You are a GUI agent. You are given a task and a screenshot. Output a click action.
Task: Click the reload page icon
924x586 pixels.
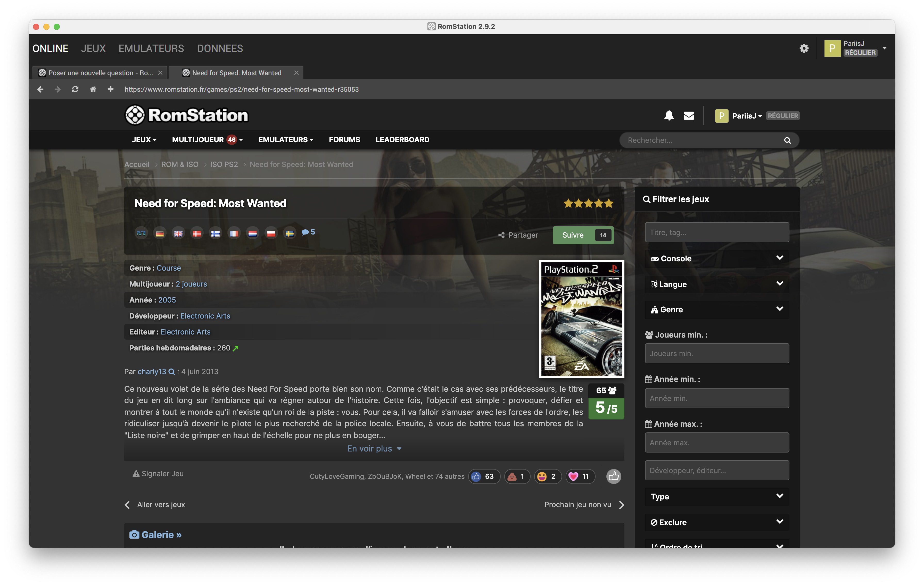(75, 89)
